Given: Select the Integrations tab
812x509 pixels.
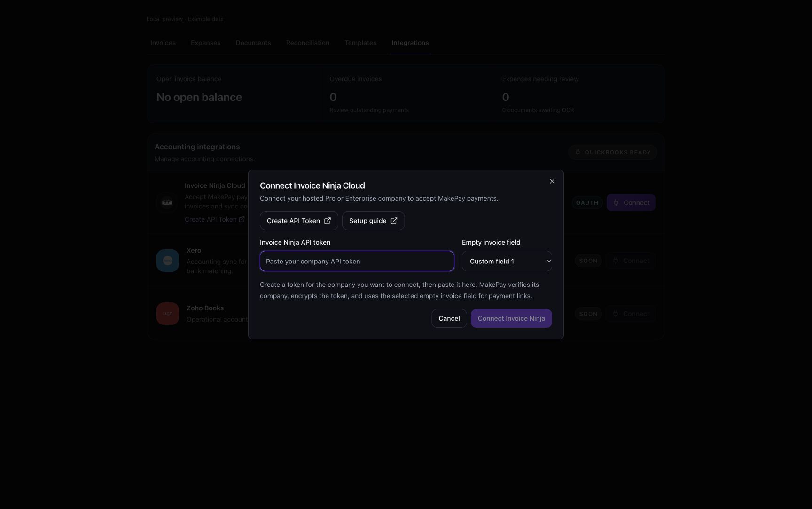Looking at the screenshot, I should tap(410, 43).
